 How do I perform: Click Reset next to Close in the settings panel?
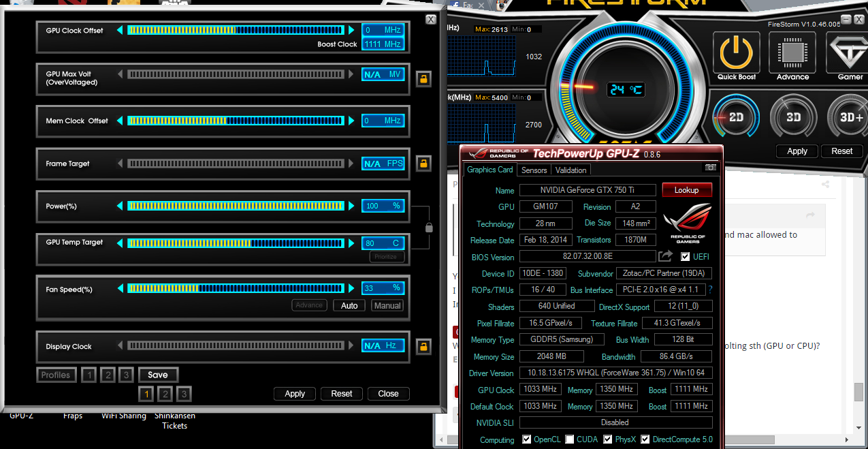point(342,394)
